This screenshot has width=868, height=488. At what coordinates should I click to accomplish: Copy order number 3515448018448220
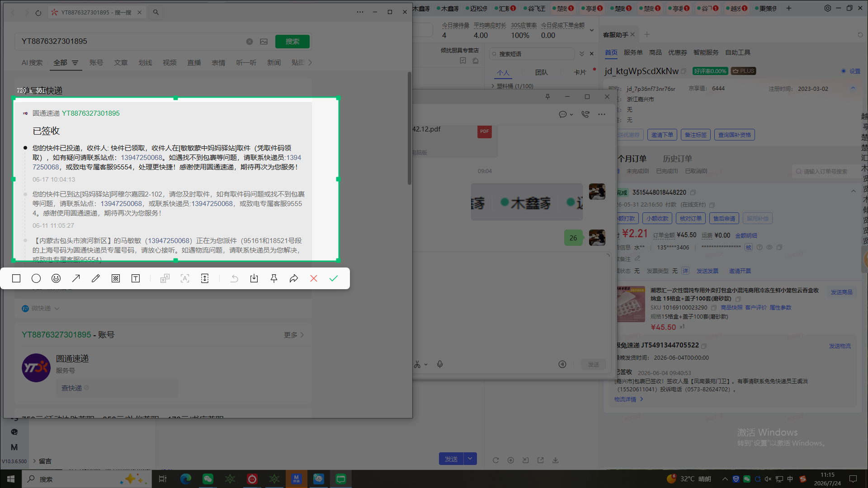(x=693, y=192)
